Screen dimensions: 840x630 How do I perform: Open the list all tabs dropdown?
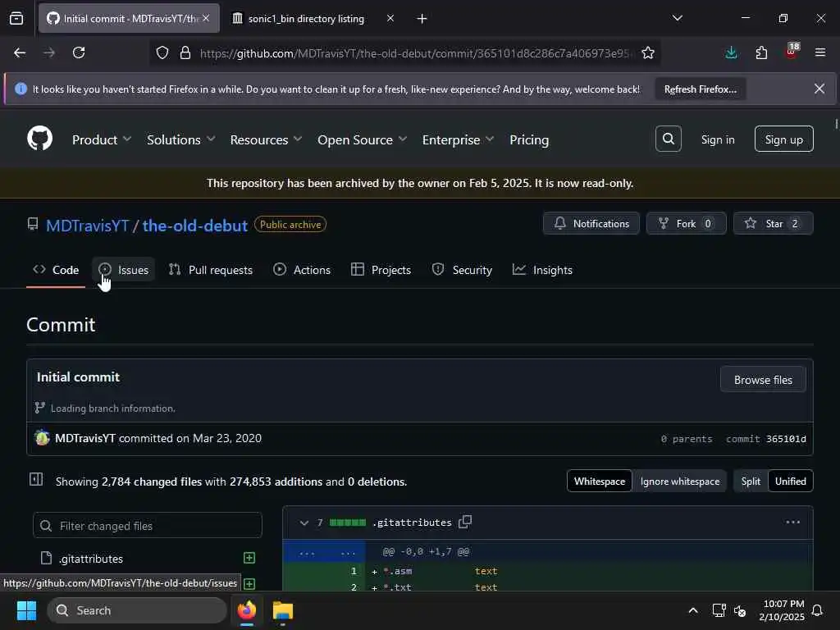677,18
